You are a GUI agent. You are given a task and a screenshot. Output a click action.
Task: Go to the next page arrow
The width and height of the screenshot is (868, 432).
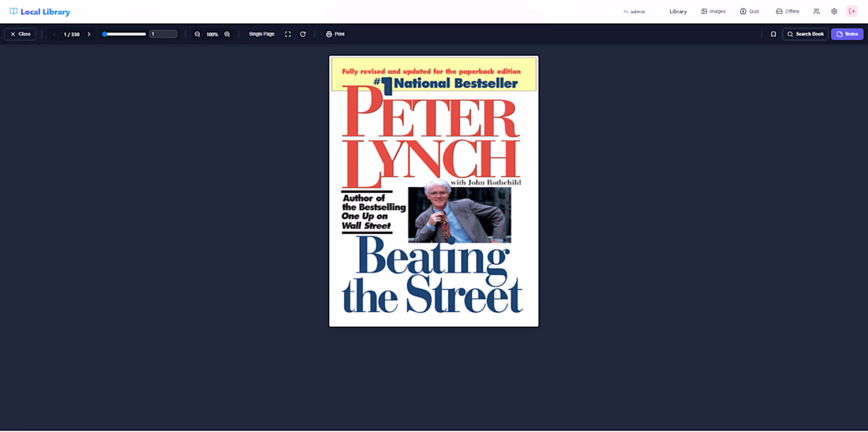(x=88, y=34)
